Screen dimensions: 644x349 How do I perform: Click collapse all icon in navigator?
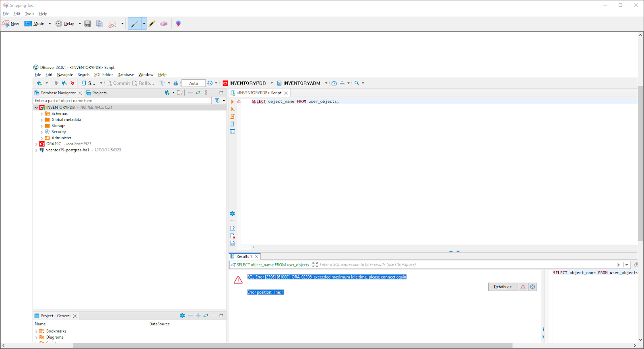[190, 93]
